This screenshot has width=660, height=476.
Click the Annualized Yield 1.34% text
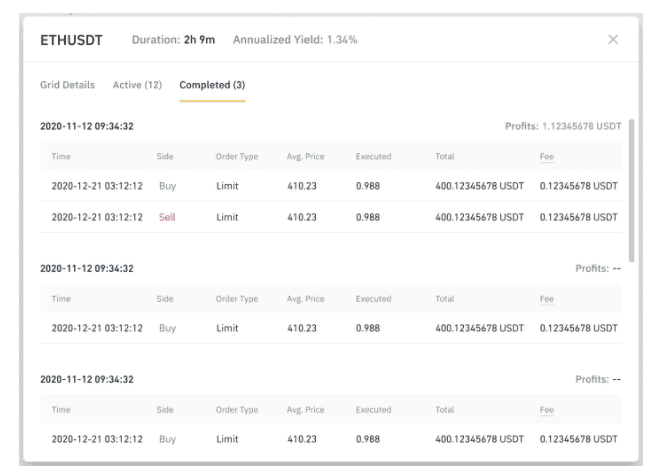click(295, 40)
